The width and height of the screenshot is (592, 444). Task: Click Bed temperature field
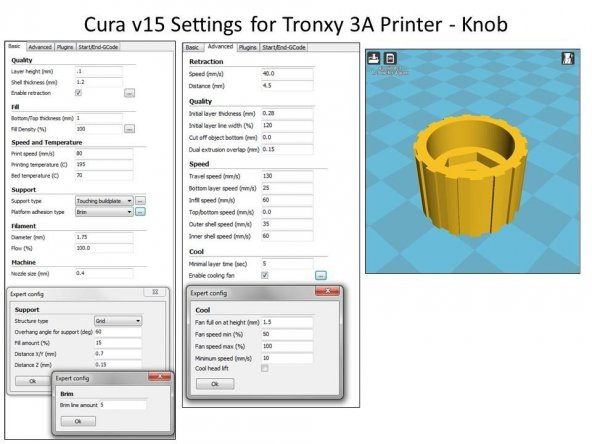[104, 176]
